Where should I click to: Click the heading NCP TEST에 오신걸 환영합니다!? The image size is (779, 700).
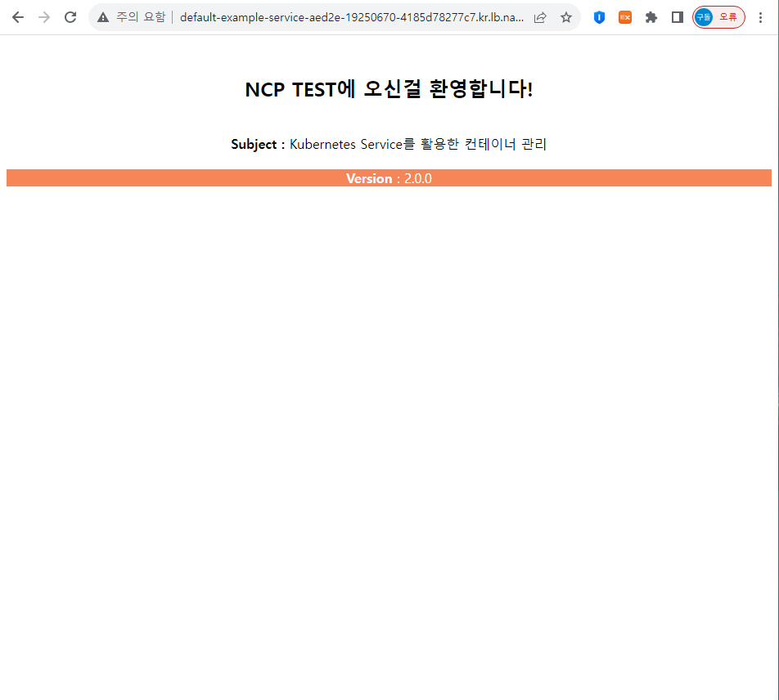coord(389,89)
